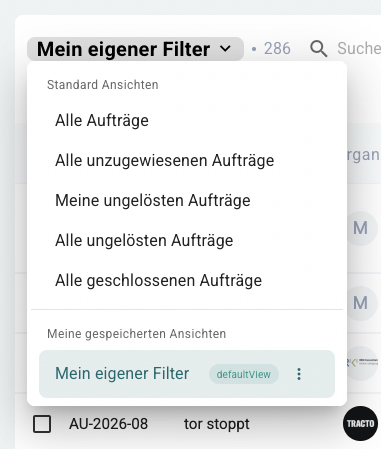This screenshot has height=449, width=381.
Task: Click the chevron arrow next to filter title
Action: [x=225, y=49]
